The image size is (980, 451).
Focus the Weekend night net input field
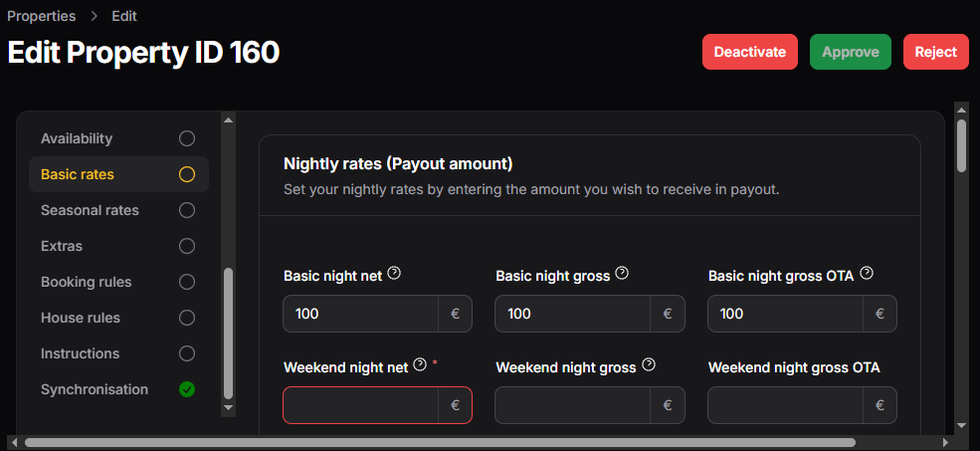[x=360, y=405]
